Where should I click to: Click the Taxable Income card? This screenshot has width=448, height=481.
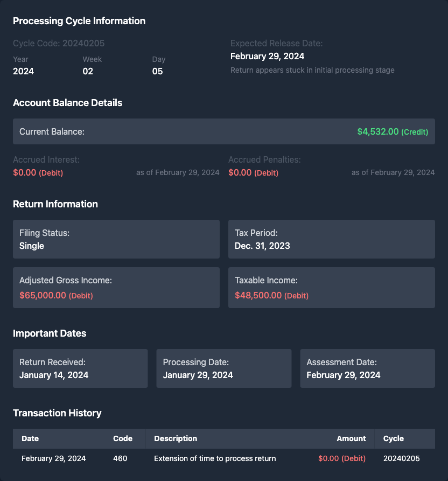click(331, 288)
